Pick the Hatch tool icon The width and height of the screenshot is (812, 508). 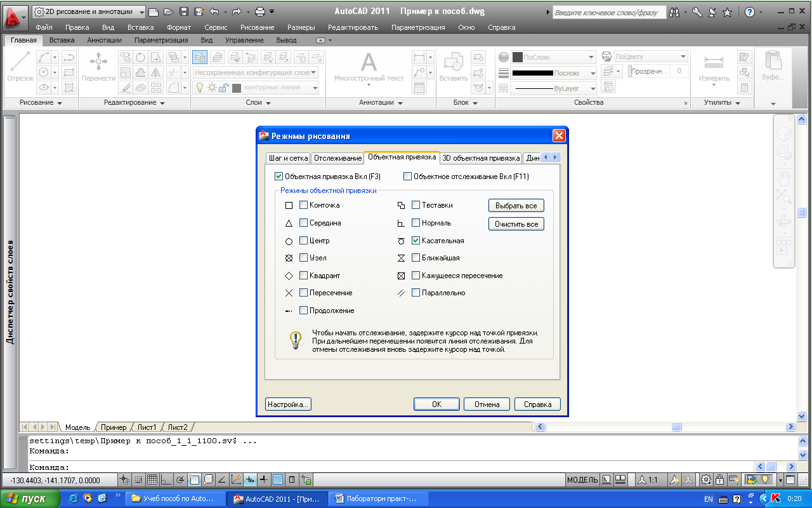click(69, 88)
